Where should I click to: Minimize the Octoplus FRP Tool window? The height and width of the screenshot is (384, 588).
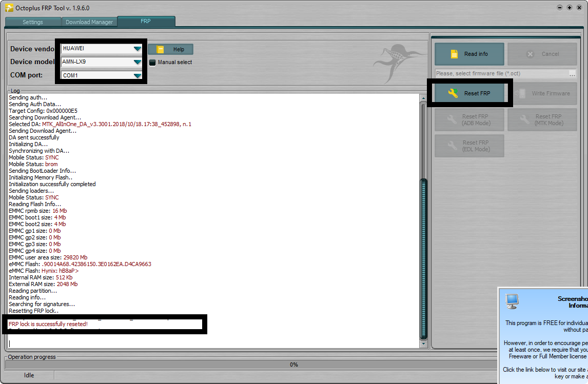(559, 8)
